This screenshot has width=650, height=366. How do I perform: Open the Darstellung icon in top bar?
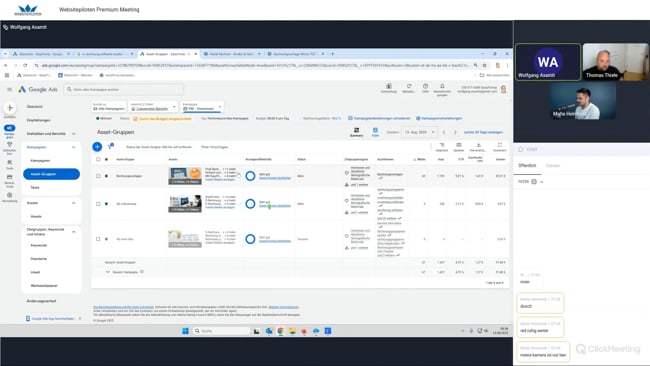pos(388,86)
